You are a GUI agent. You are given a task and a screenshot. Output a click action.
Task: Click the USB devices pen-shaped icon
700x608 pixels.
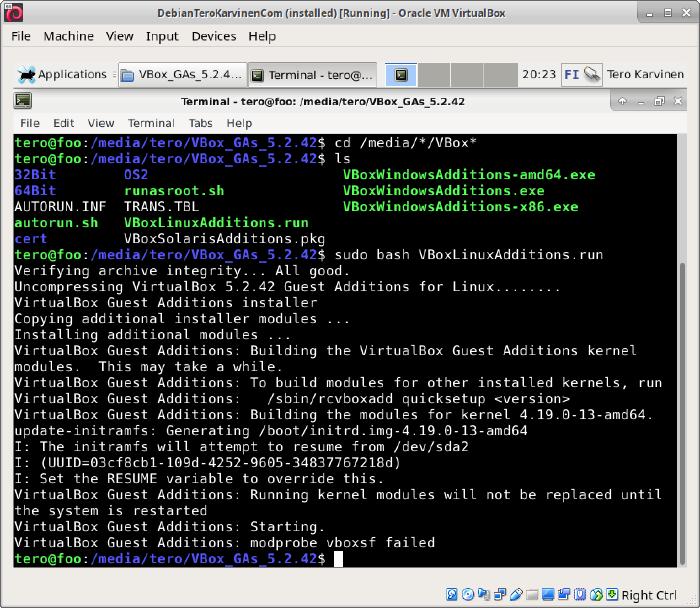[x=515, y=595]
